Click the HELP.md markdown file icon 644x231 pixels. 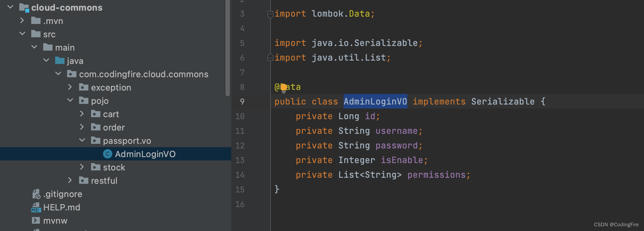pyautogui.click(x=36, y=207)
